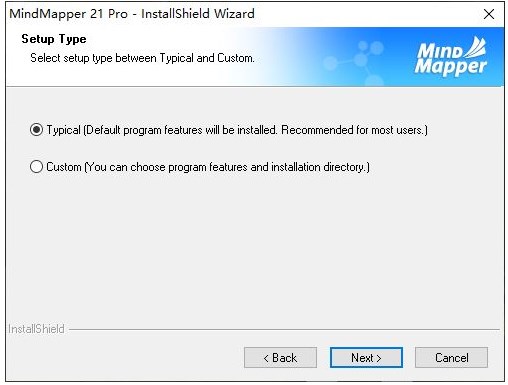This screenshot has width=508, height=385.
Task: Select the Typical setup radio button
Action: click(x=36, y=130)
